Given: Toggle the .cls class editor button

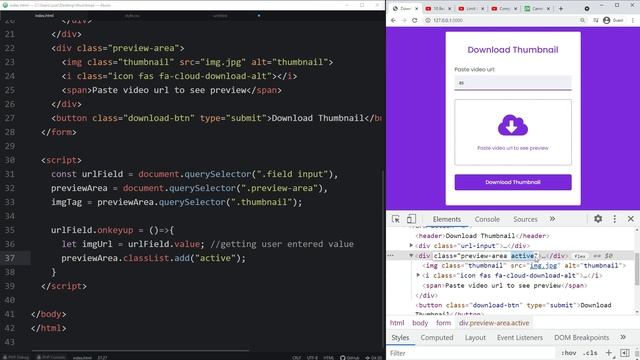Looking at the screenshot, I should pos(590,353).
